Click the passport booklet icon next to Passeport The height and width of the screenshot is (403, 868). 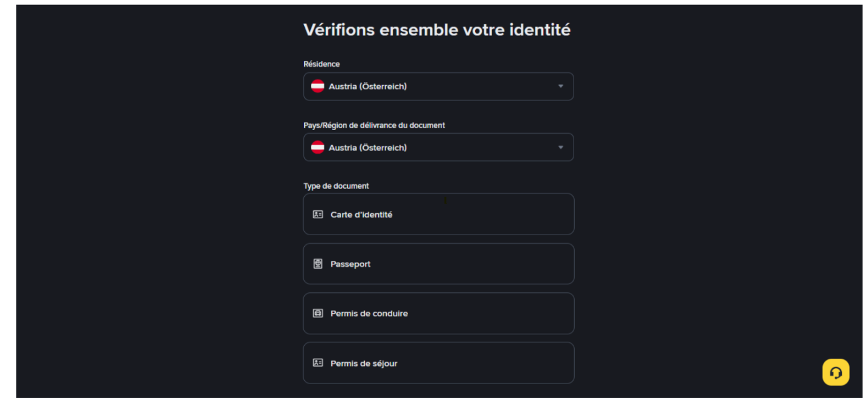tap(317, 264)
